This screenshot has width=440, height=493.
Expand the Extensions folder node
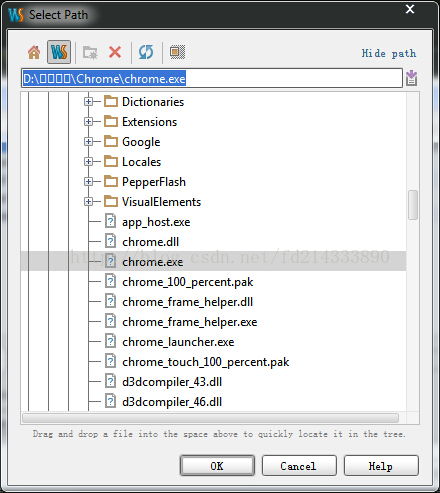click(x=88, y=122)
